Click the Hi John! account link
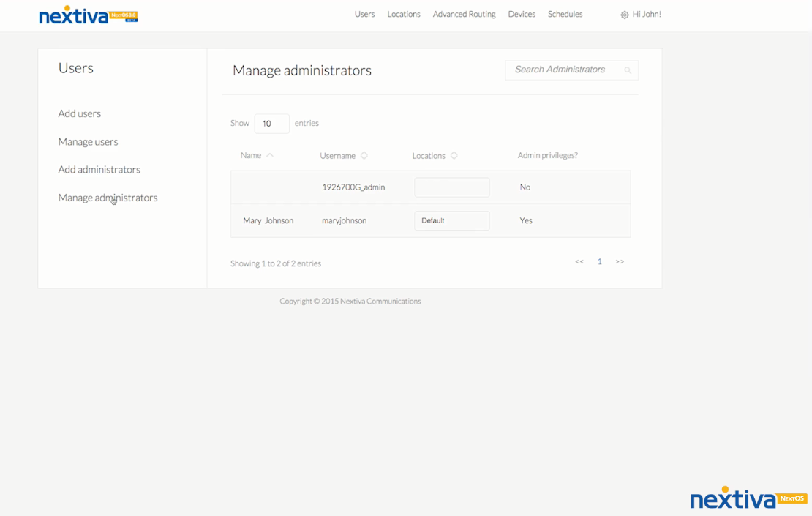Viewport: 812px width, 516px height. [646, 14]
